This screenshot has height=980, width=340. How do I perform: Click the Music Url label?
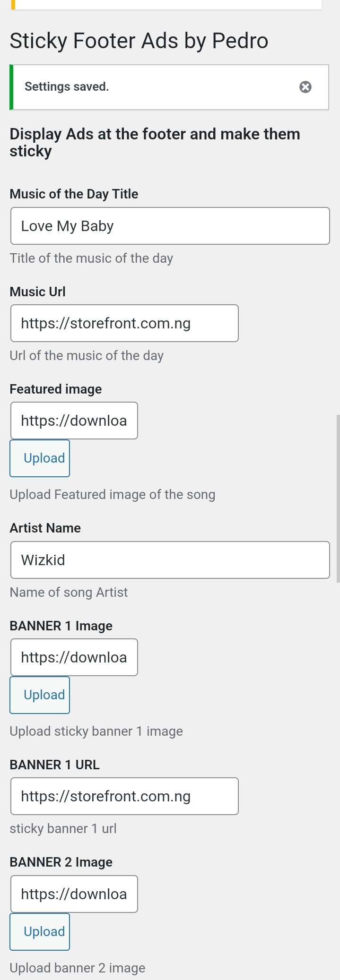(37, 292)
